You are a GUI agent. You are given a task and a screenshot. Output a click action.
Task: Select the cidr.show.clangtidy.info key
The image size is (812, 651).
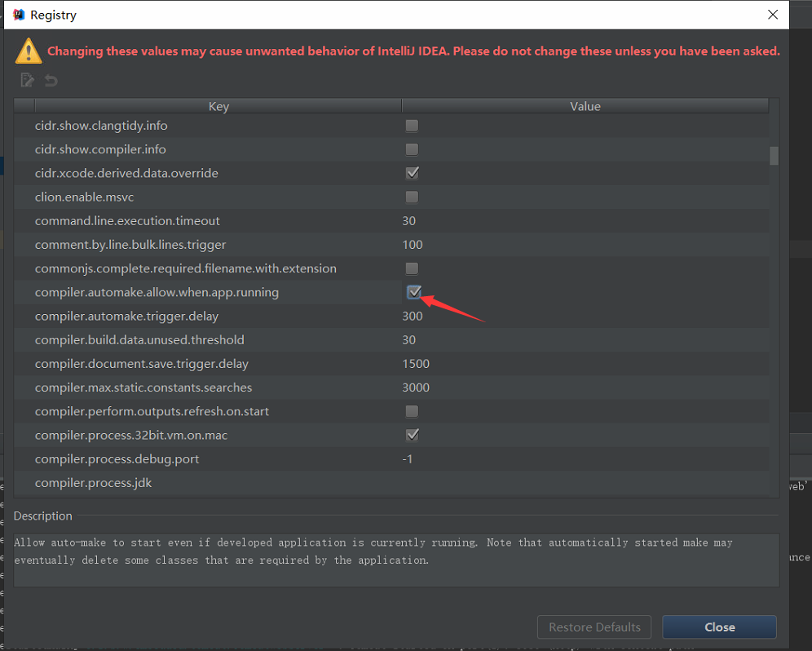click(x=101, y=126)
